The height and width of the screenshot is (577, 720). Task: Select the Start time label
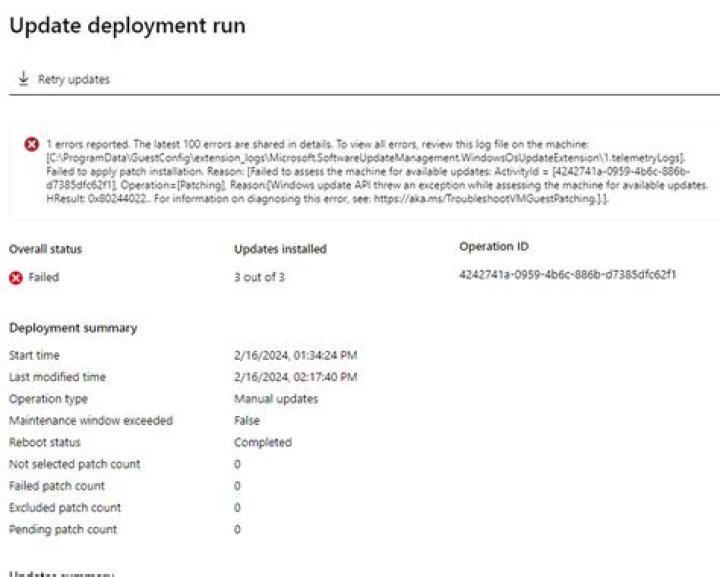34,355
